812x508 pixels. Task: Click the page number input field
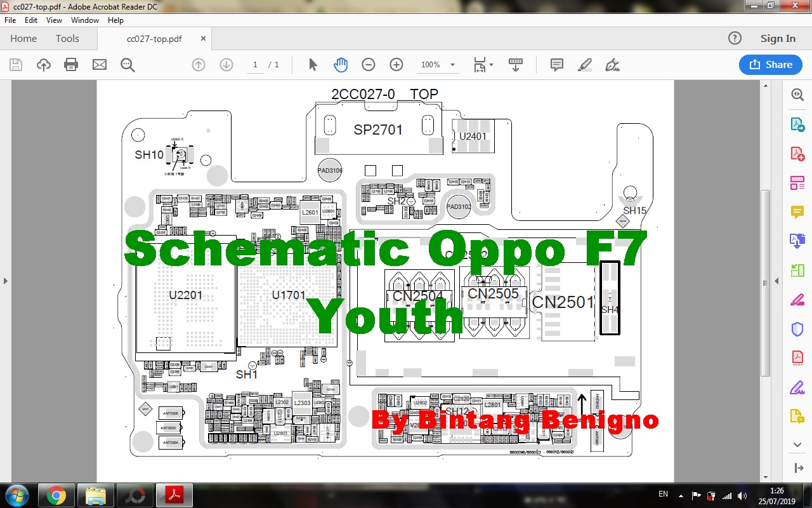point(254,64)
